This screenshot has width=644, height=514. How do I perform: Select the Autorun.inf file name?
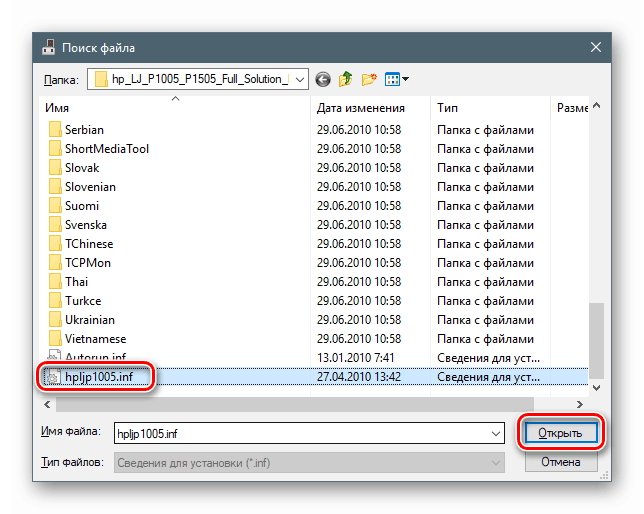click(x=96, y=356)
